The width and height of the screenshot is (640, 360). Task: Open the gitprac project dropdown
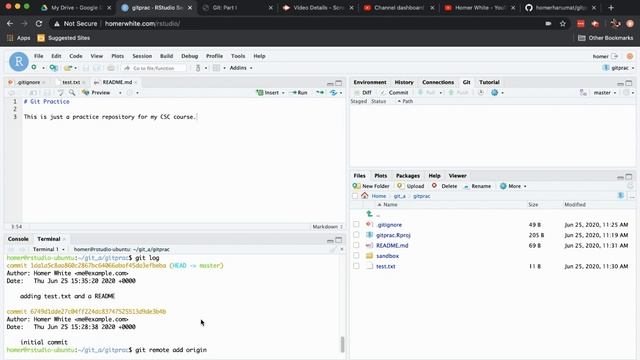pos(619,68)
